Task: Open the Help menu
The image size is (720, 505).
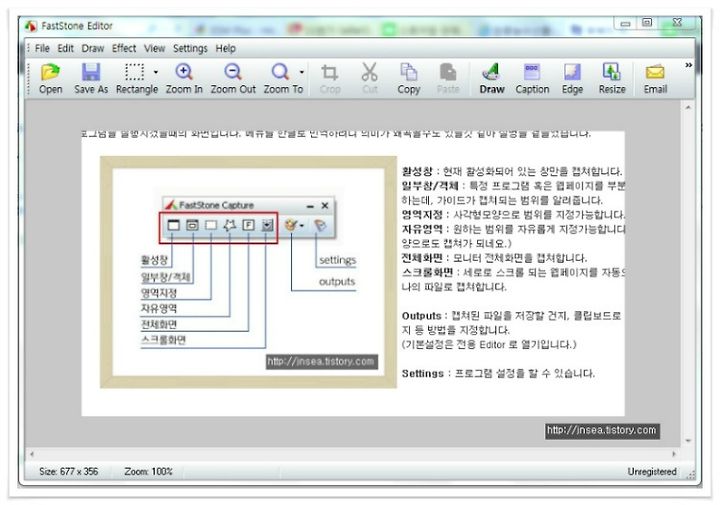Action: pyautogui.click(x=225, y=48)
